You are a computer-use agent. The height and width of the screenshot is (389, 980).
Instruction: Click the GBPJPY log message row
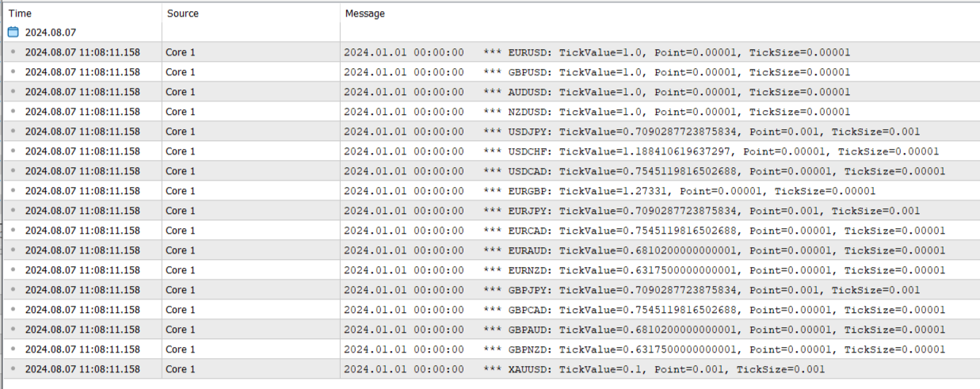pos(491,290)
